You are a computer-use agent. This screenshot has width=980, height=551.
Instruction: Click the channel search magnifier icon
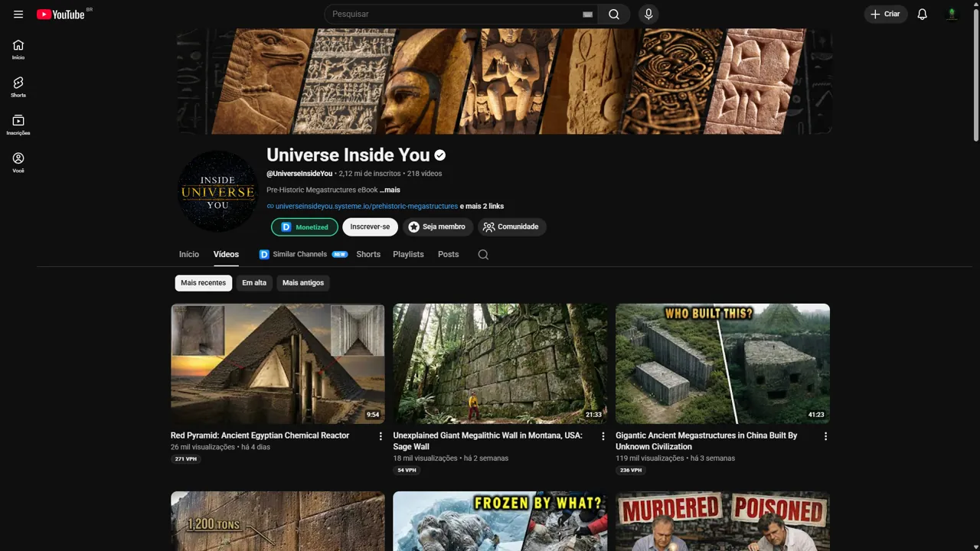[x=483, y=254]
